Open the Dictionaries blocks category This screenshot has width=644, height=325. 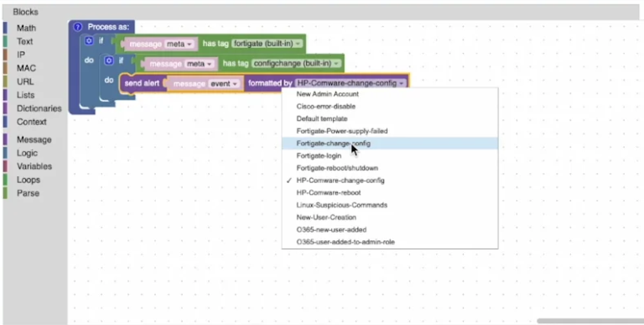click(39, 108)
